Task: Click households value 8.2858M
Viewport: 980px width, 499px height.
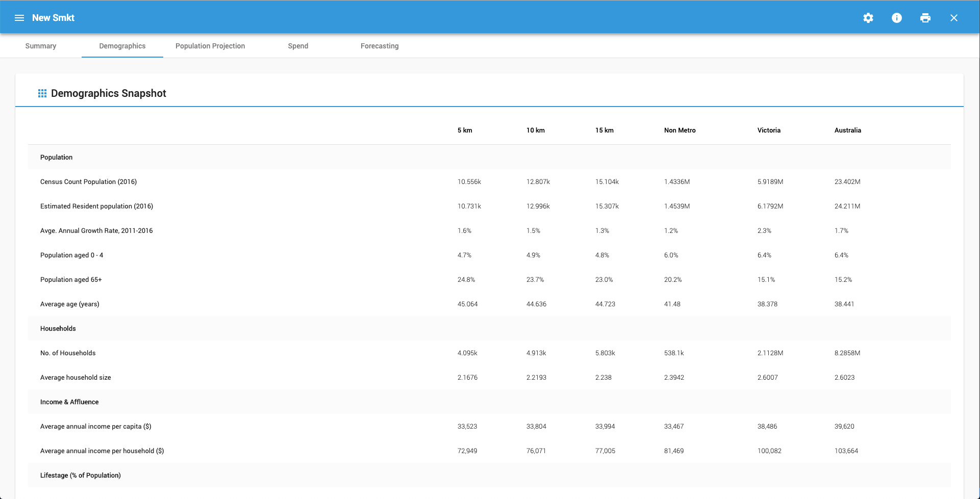Action: click(x=847, y=353)
